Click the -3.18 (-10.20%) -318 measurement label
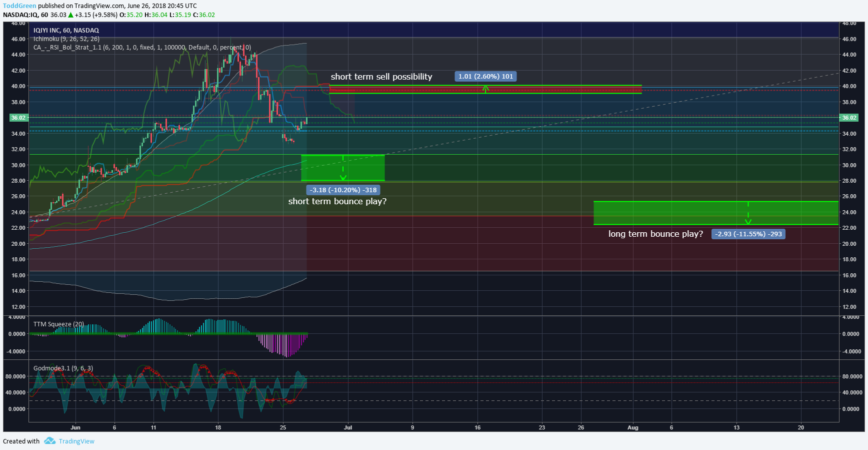 pyautogui.click(x=343, y=190)
